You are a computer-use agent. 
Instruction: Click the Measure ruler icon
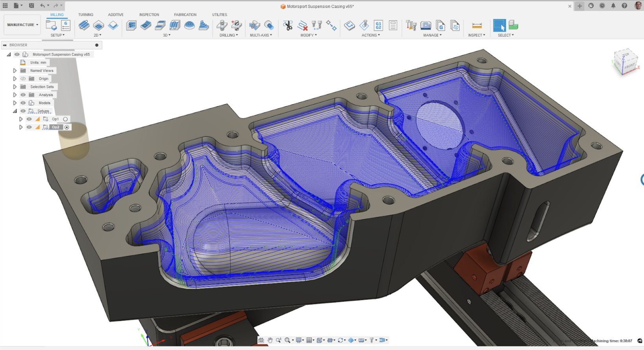477,26
